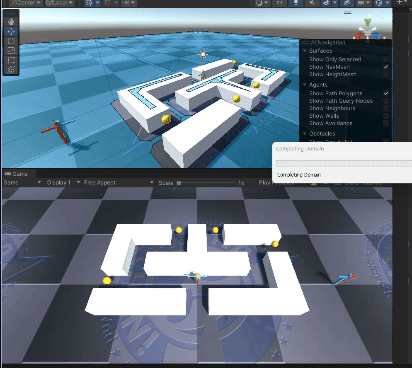Select the Scale tool
Image resolution: width=412 pixels, height=368 pixels.
(x=11, y=51)
